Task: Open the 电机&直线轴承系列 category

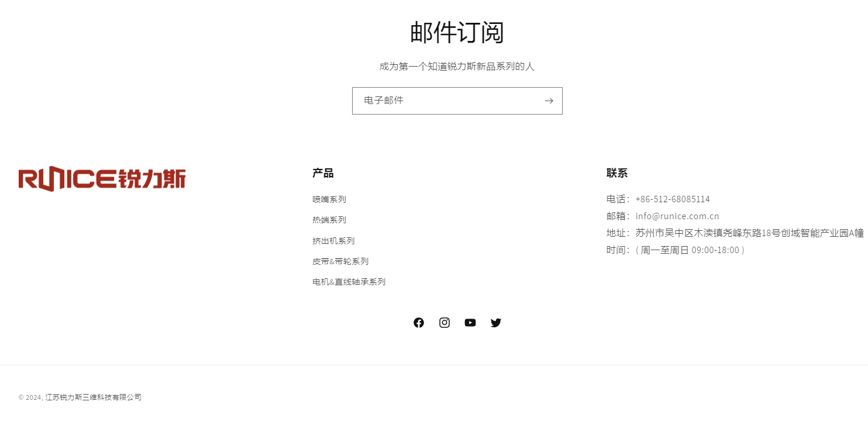Action: 349,281
